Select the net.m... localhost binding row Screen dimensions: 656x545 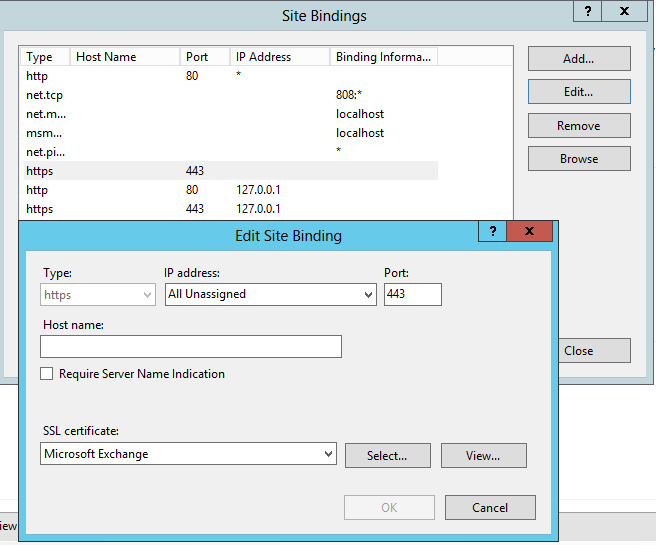click(231, 114)
